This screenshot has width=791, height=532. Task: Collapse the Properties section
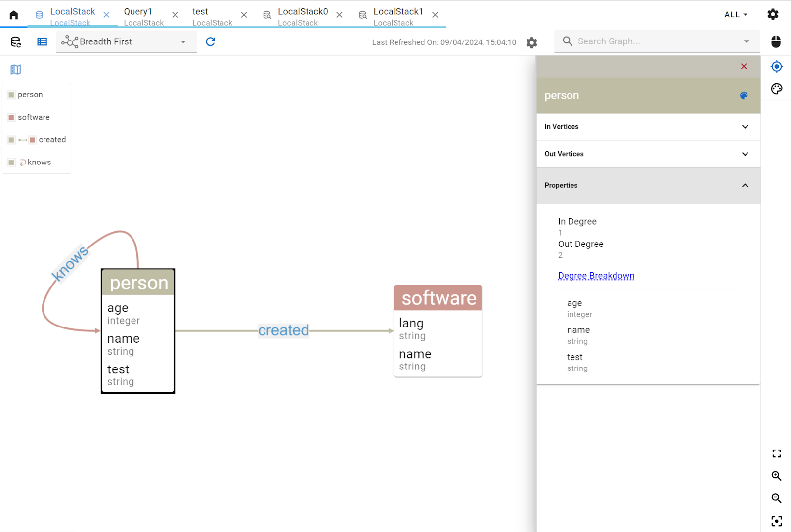[745, 185]
